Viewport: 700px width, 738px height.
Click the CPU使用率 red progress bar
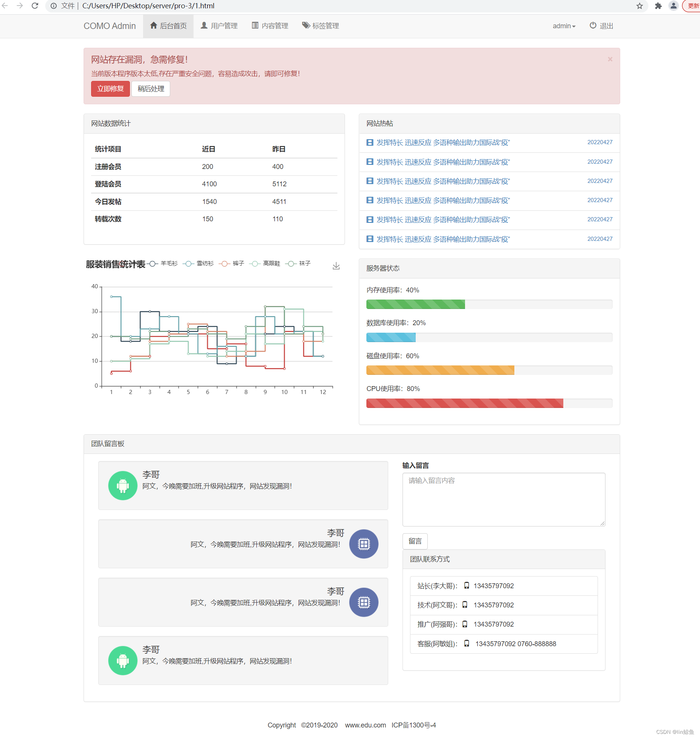pos(465,403)
